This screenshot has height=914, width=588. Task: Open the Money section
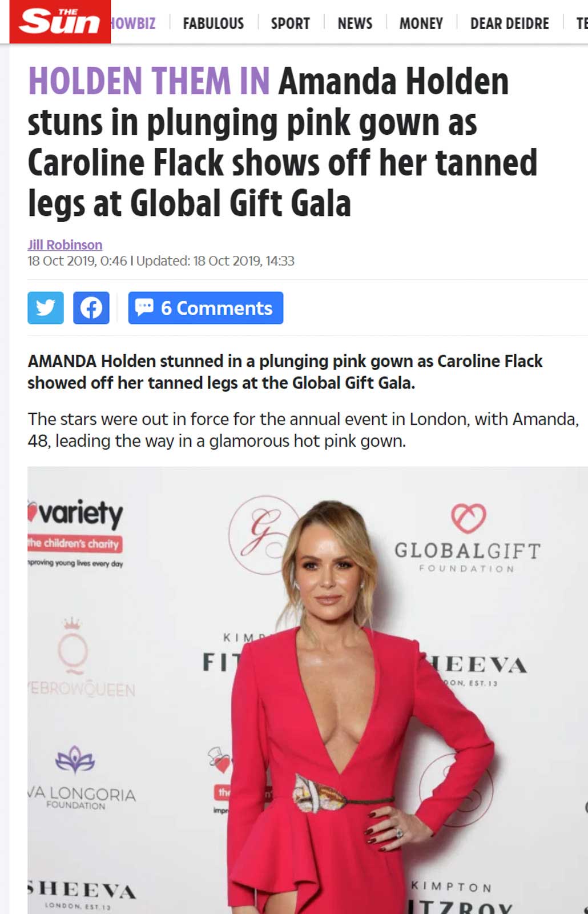421,23
